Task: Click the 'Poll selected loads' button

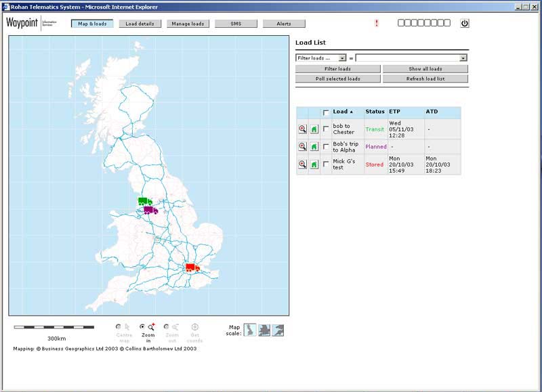Action: pyautogui.click(x=337, y=79)
